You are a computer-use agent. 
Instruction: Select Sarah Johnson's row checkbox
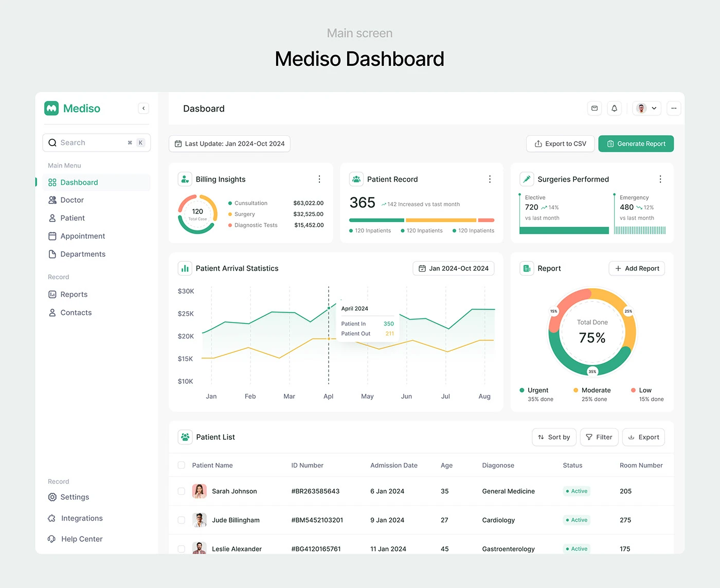pos(182,491)
